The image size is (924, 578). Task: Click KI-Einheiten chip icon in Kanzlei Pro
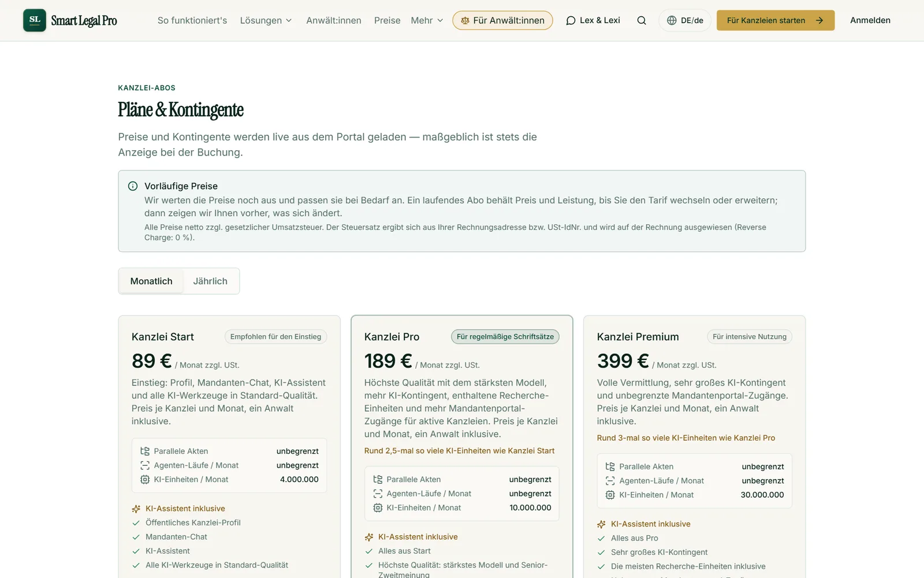(378, 508)
